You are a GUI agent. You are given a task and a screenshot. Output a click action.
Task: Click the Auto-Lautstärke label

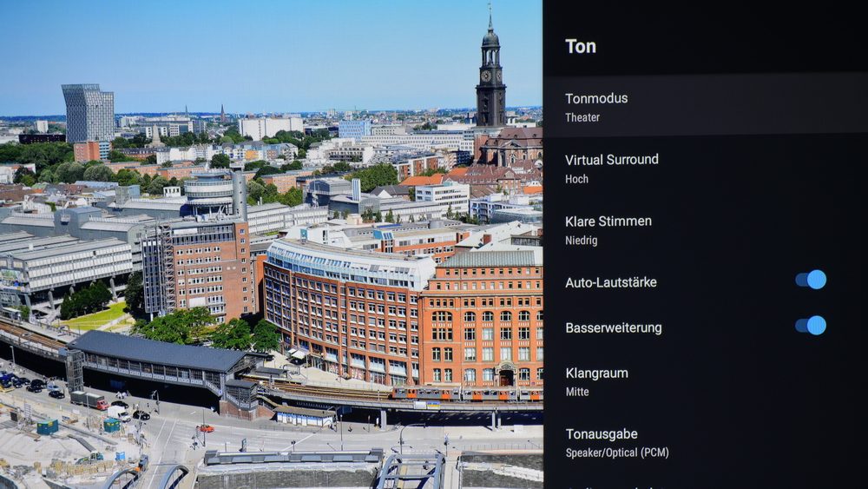point(610,282)
